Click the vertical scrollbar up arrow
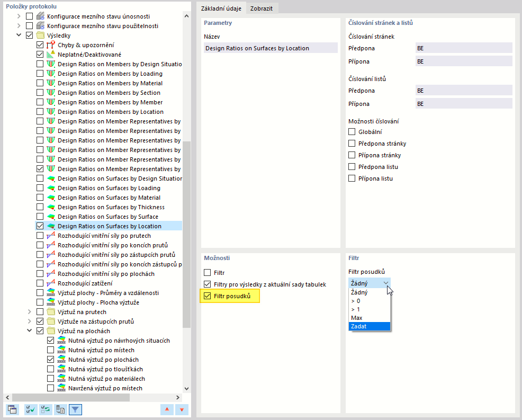Image resolution: width=522 pixels, height=420 pixels. click(186, 16)
